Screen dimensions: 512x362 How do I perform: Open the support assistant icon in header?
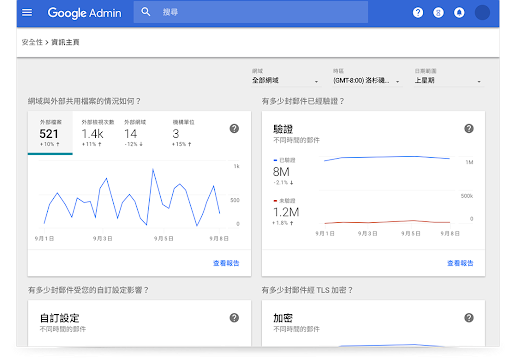click(438, 13)
